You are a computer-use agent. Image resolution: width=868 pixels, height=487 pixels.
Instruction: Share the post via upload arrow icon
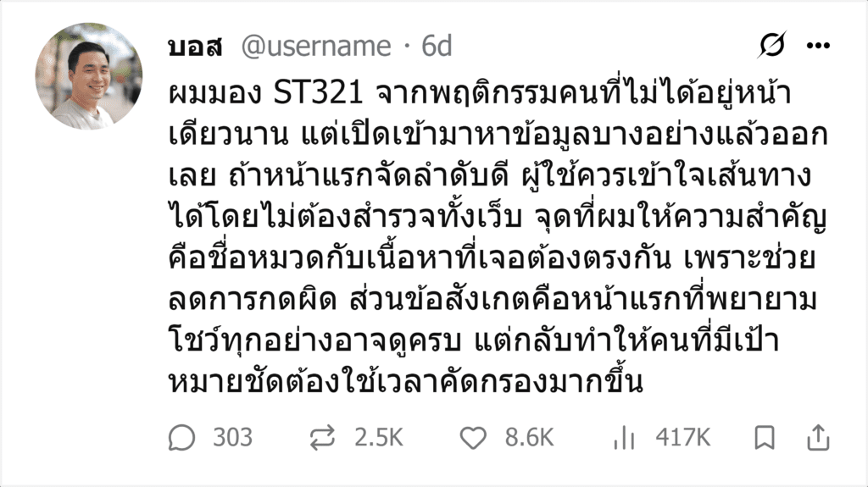tap(818, 438)
